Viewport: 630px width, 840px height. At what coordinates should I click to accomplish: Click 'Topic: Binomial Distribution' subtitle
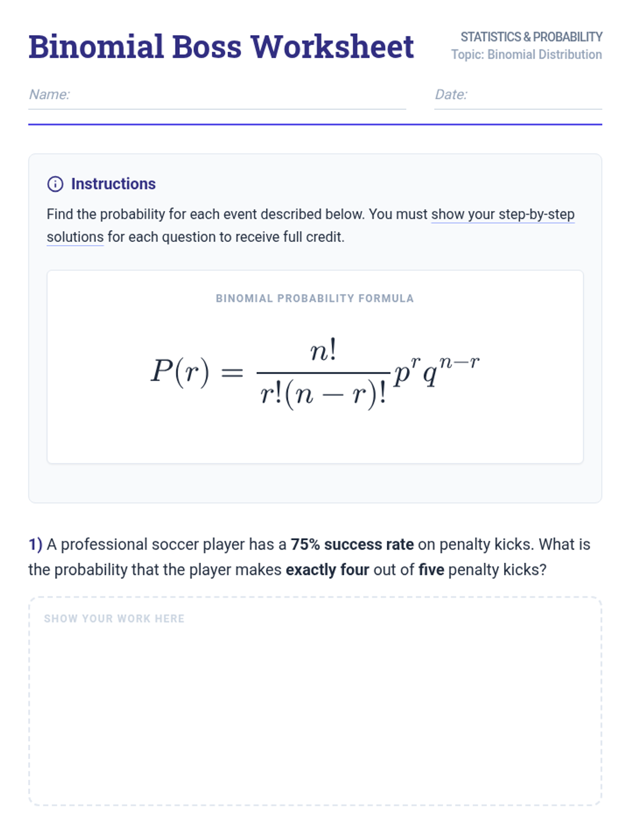pos(526,55)
